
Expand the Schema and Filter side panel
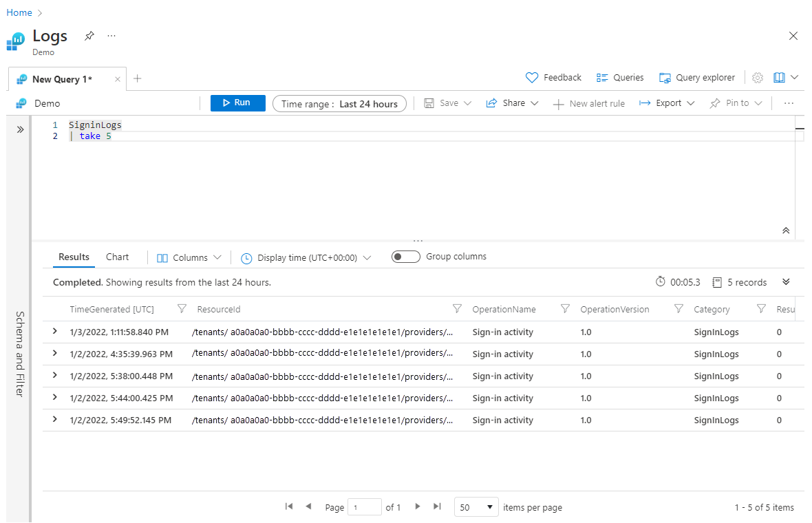(x=20, y=129)
